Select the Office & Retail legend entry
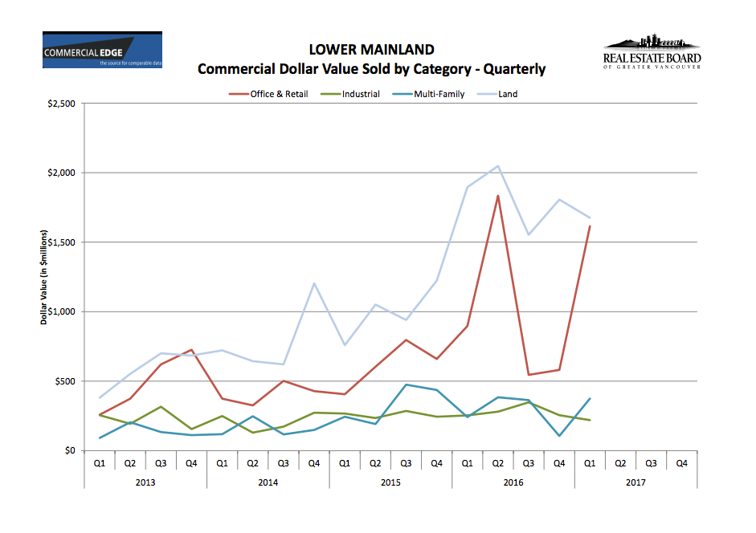 point(268,94)
